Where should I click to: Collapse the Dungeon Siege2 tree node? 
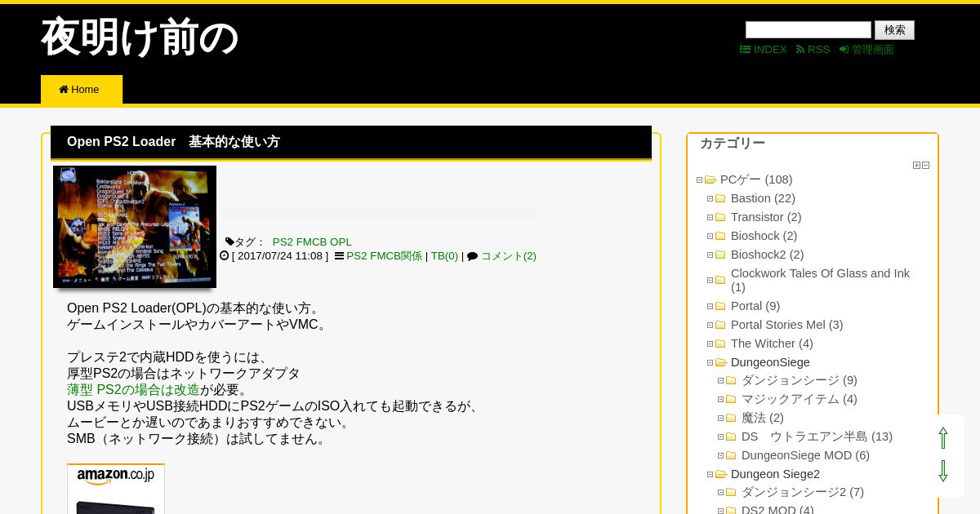(x=710, y=475)
